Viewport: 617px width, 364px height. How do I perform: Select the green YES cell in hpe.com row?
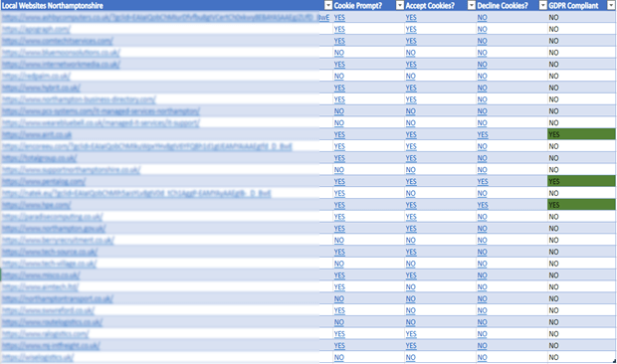(581, 205)
